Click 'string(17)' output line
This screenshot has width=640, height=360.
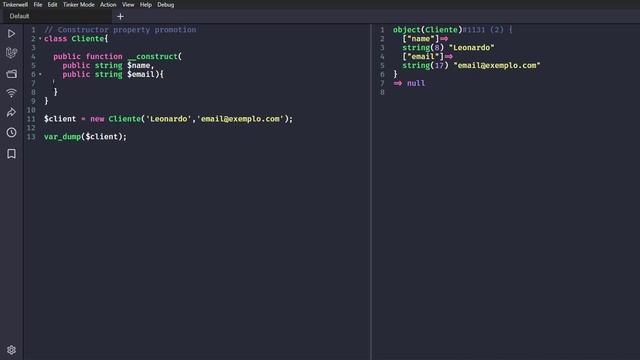pos(471,65)
